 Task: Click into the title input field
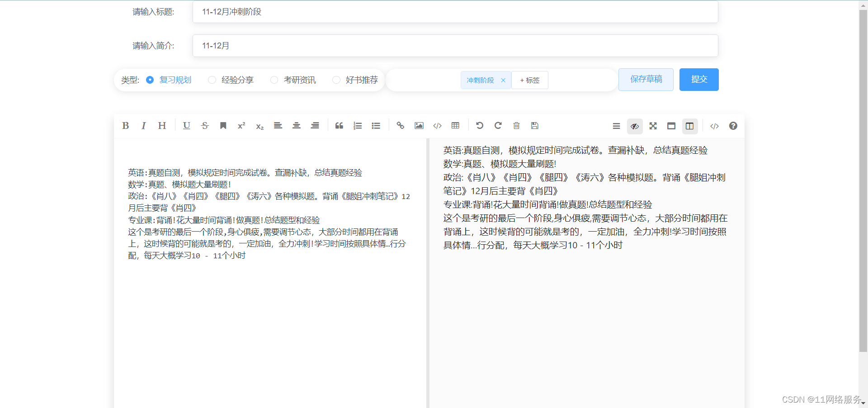455,12
